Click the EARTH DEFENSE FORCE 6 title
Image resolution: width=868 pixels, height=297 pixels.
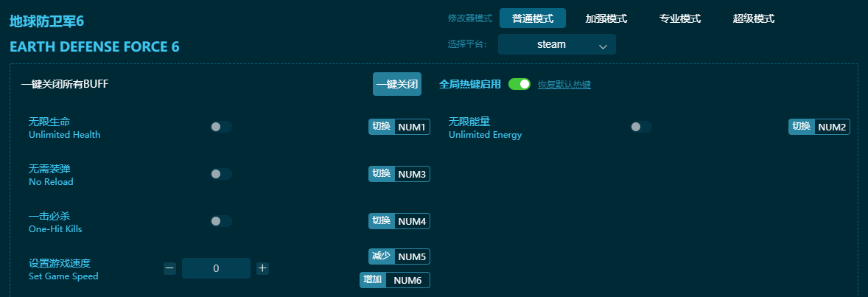pyautogui.click(x=94, y=46)
